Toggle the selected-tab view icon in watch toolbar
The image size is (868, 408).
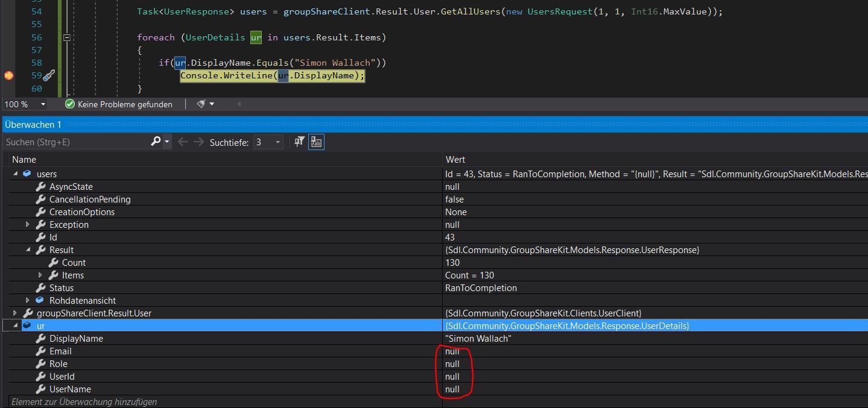point(316,142)
